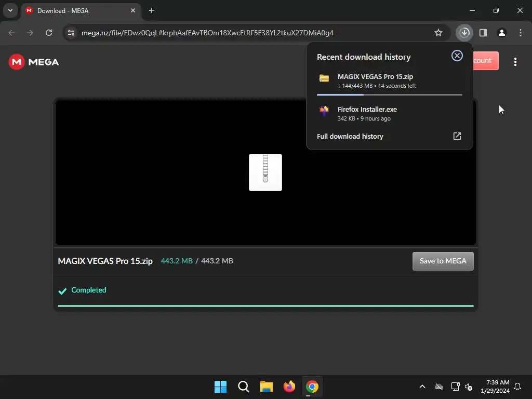Close the Recent download history popup

click(x=457, y=56)
